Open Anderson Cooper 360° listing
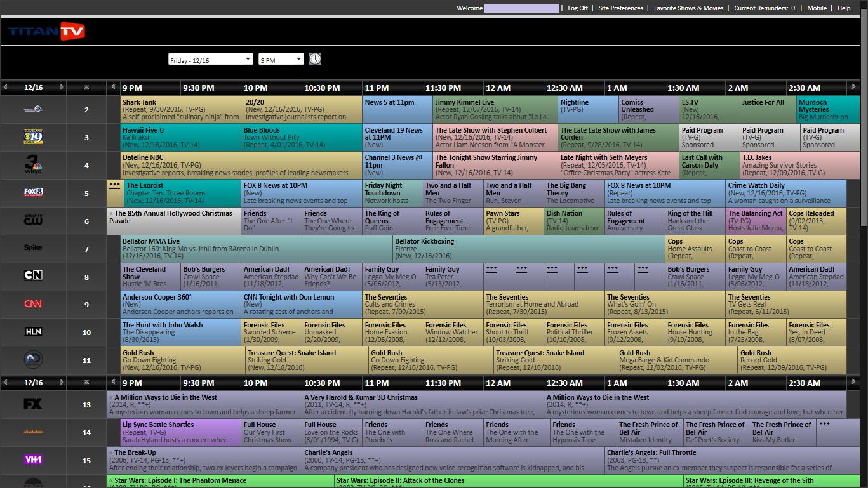The image size is (868, 488). pos(181,305)
